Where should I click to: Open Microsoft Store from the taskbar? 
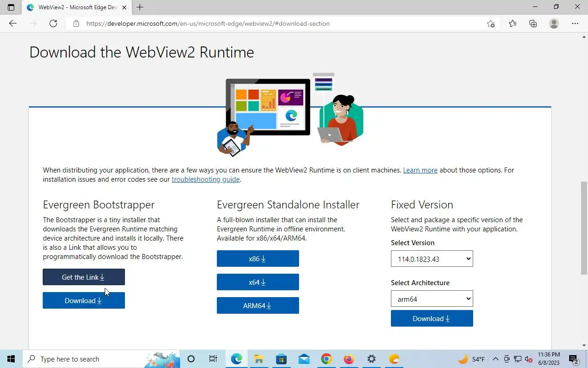pos(281,359)
